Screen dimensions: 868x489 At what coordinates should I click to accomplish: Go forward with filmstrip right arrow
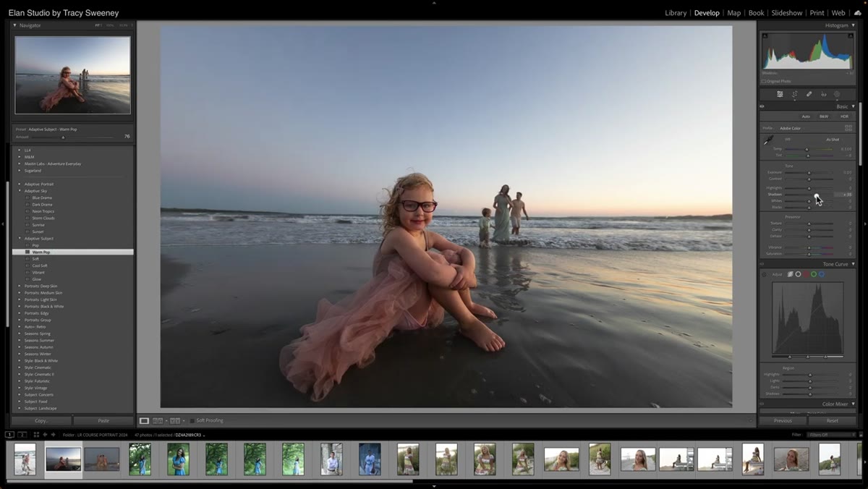coord(54,435)
